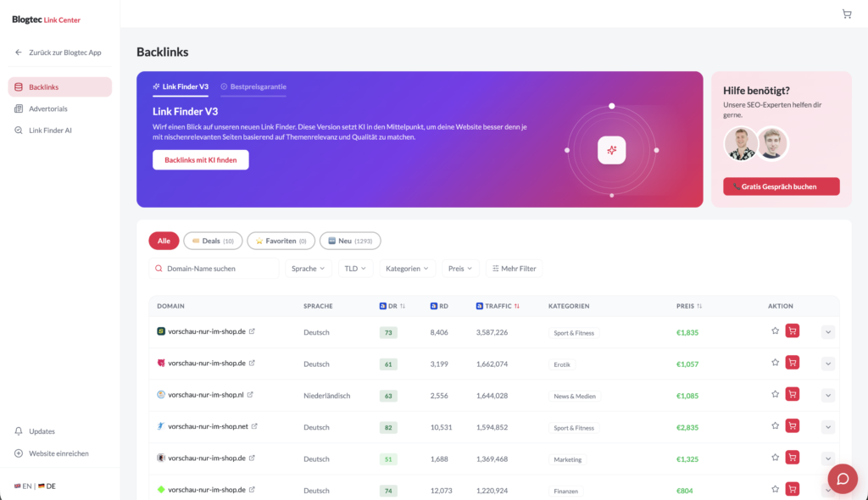Sort table by Traffic column arrows

(516, 306)
